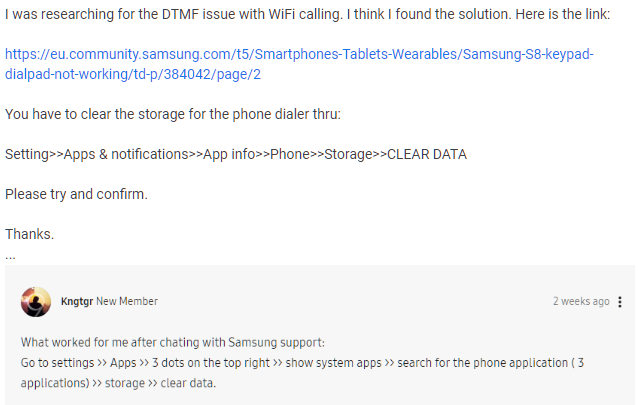Click the CLEAR DATA text in the path

coord(427,154)
